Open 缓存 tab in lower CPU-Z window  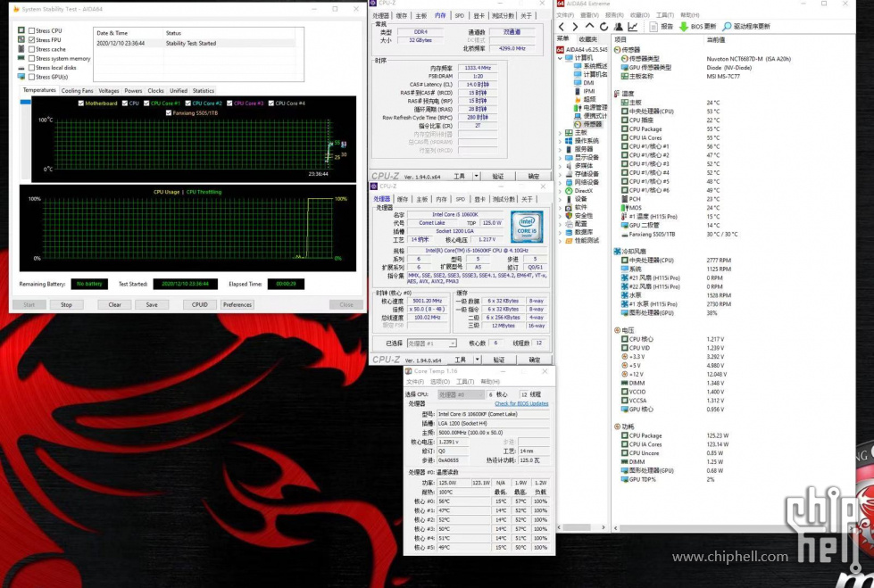pos(403,199)
